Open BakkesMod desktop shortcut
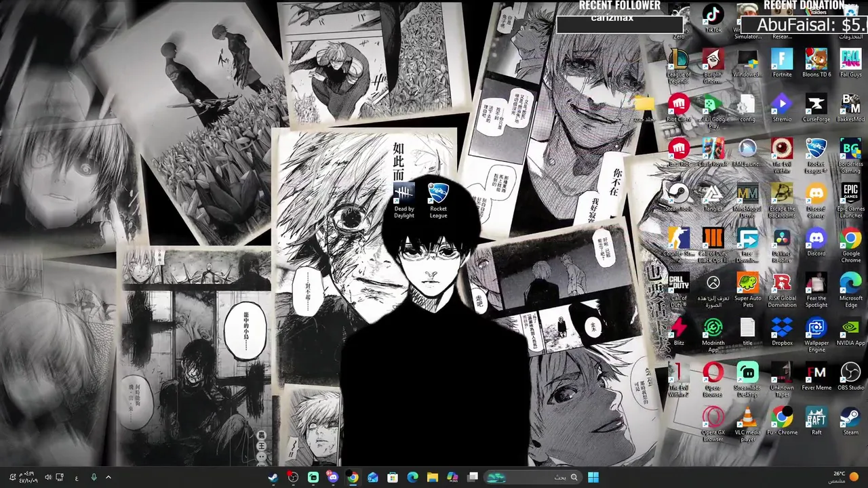The width and height of the screenshot is (868, 488). coord(850,108)
